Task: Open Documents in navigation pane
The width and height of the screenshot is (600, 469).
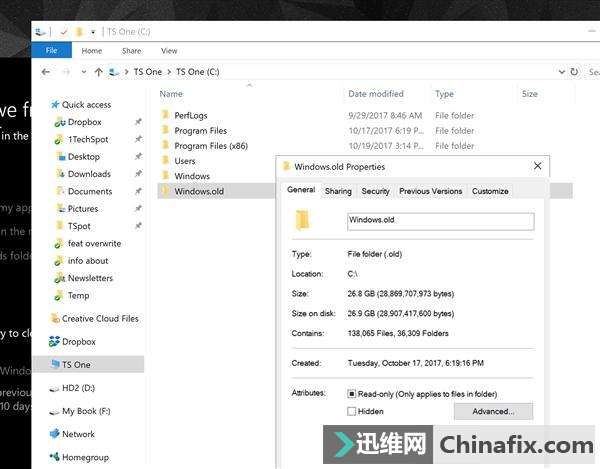Action: [90, 191]
